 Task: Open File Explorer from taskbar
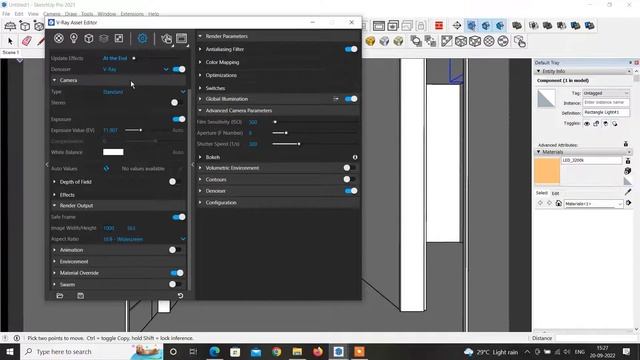297,352
